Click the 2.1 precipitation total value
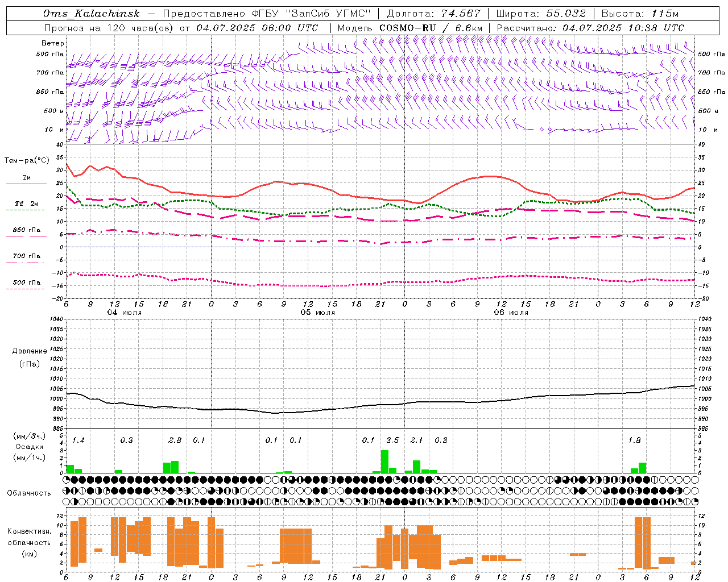 tap(416, 440)
